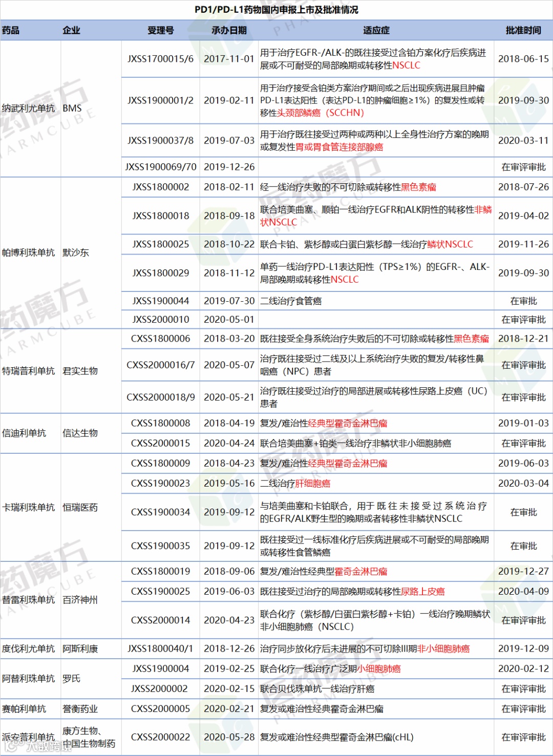Select acceptance number JXSS1900037/8
Screen dimensions: 553x756
point(160,140)
